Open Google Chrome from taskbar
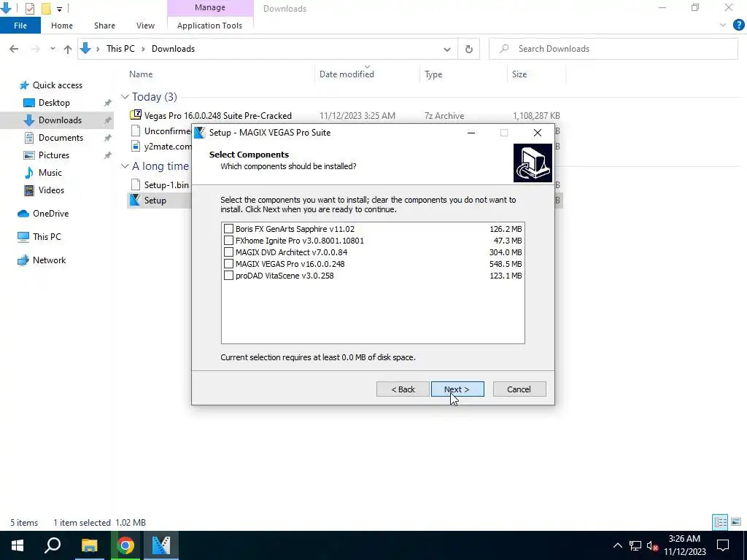This screenshot has width=747, height=560. point(125,545)
